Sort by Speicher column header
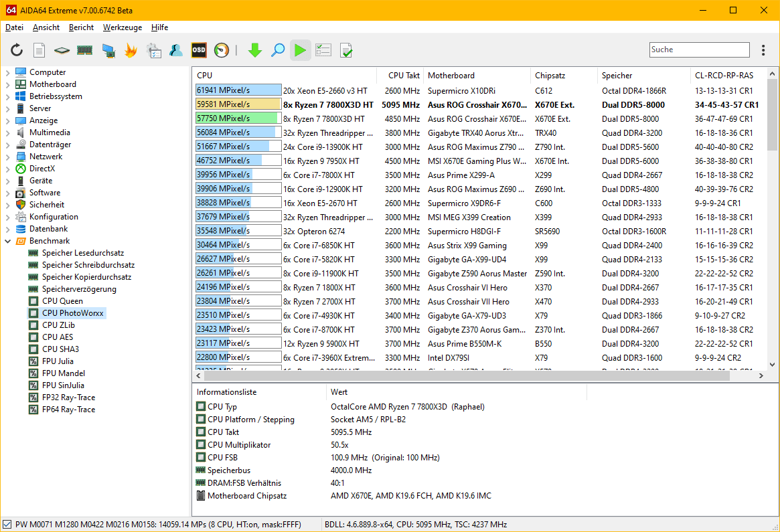780x532 pixels. point(643,75)
